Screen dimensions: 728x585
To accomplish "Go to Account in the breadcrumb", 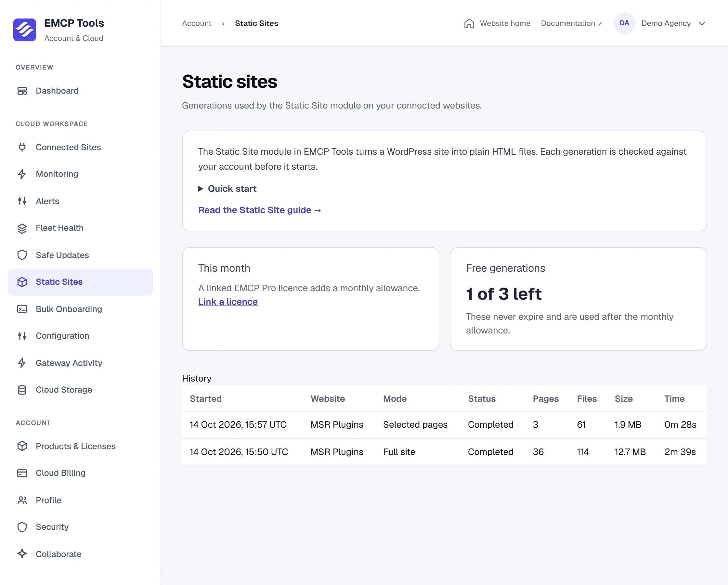I will [197, 23].
